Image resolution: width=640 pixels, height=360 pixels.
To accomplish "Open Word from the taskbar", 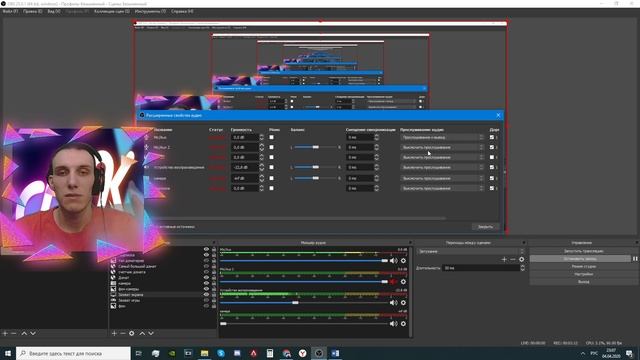I will 335,353.
